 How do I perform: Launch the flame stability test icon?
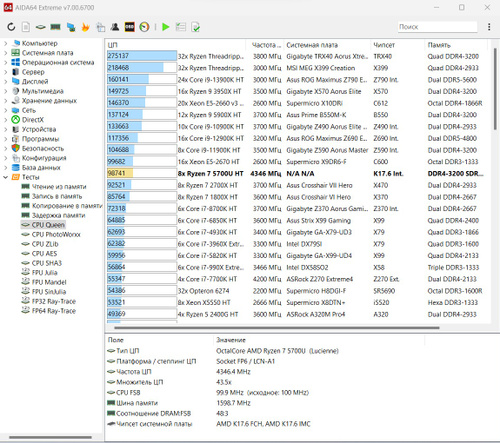85,27
